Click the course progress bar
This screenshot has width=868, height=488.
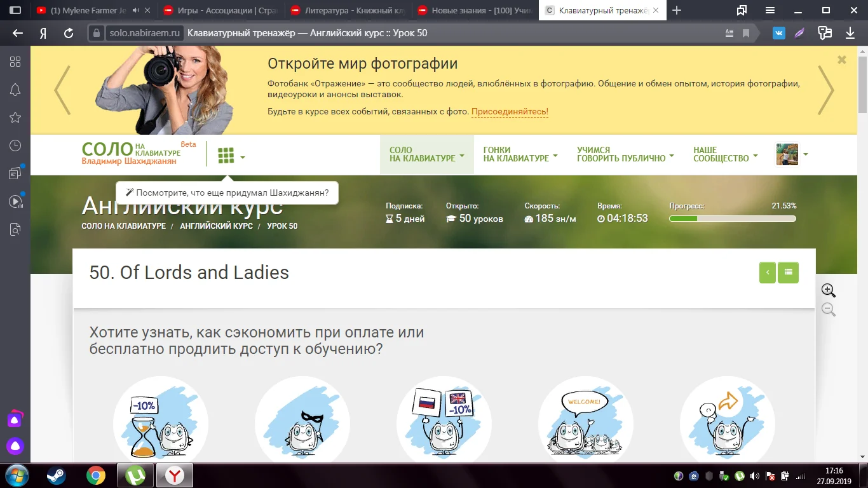click(x=733, y=219)
